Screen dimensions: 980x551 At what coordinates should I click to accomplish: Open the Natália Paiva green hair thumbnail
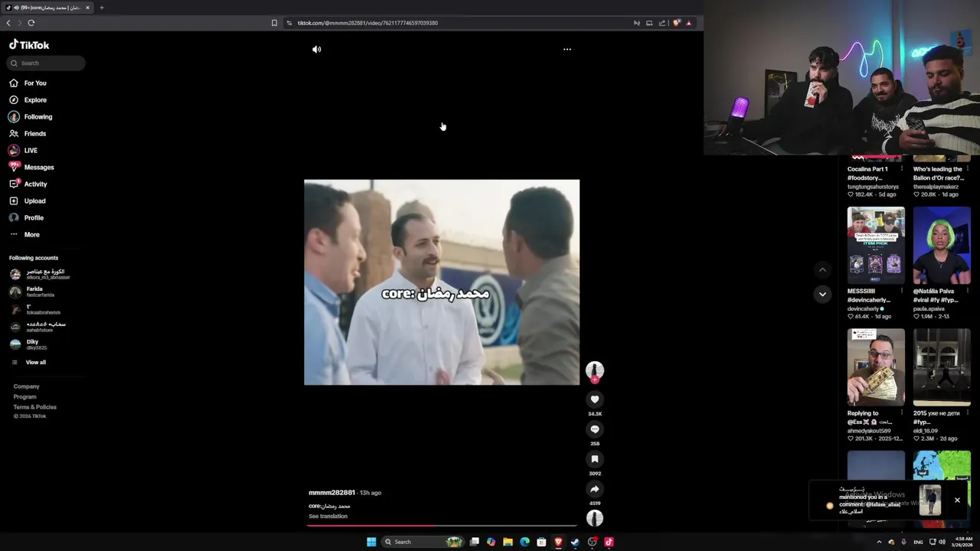click(x=942, y=246)
